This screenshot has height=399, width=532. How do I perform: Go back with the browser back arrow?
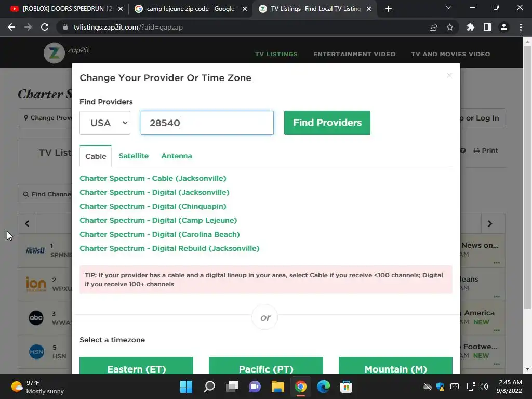point(11,27)
